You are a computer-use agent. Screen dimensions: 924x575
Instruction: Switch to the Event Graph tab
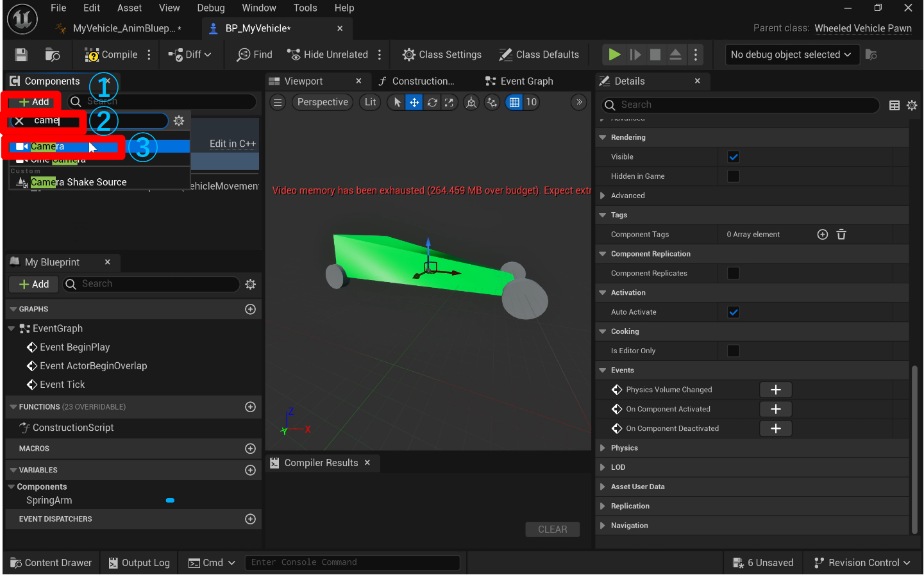pos(519,81)
